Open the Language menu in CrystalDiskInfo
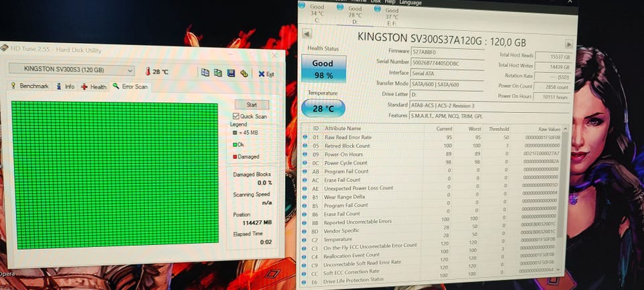644x290 pixels. (411, 2)
